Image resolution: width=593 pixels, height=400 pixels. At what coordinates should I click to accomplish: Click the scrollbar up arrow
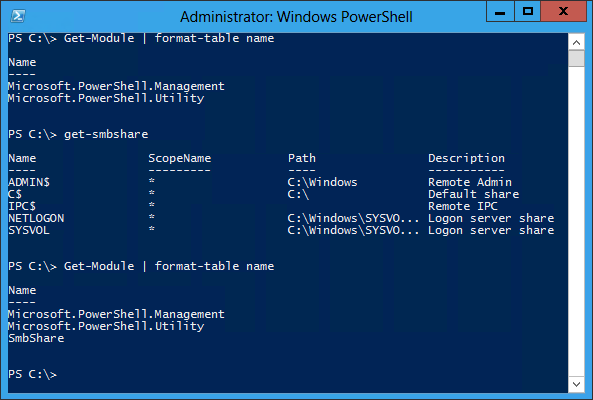[576, 42]
